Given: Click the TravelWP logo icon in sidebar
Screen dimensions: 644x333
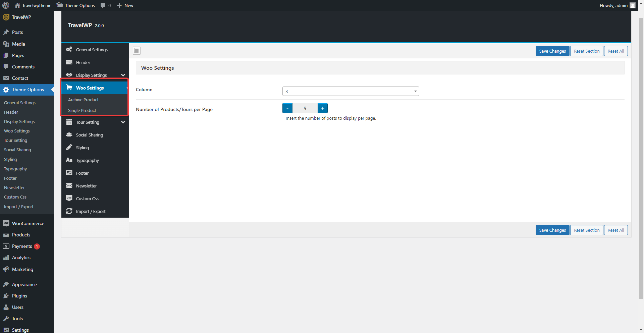Looking at the screenshot, I should (6, 17).
